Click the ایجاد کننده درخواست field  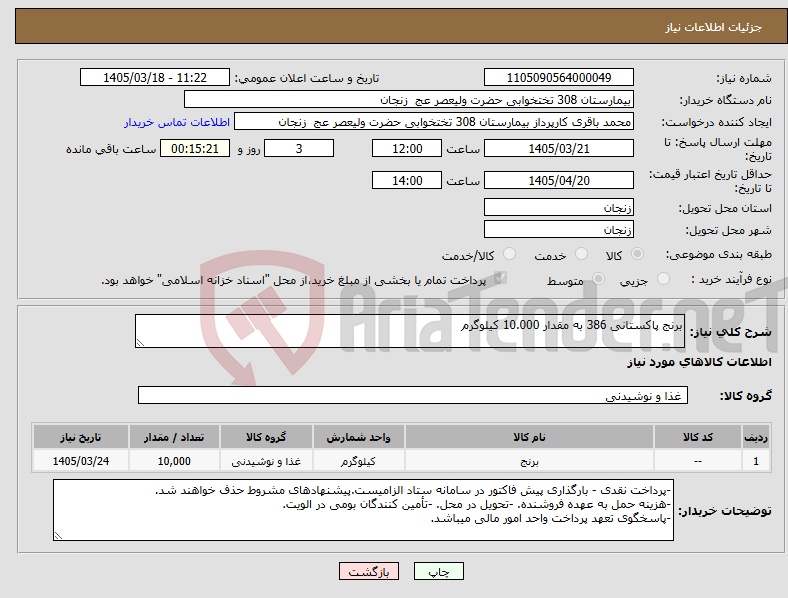(434, 122)
